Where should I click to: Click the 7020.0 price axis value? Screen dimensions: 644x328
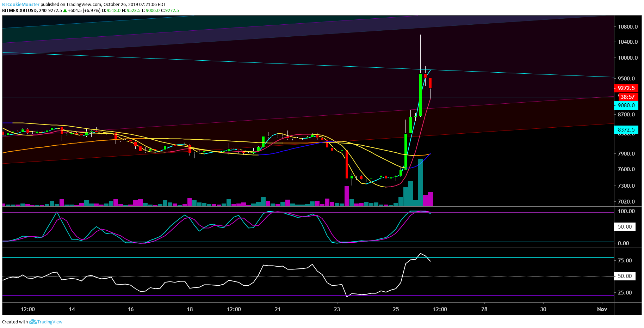[626, 202]
